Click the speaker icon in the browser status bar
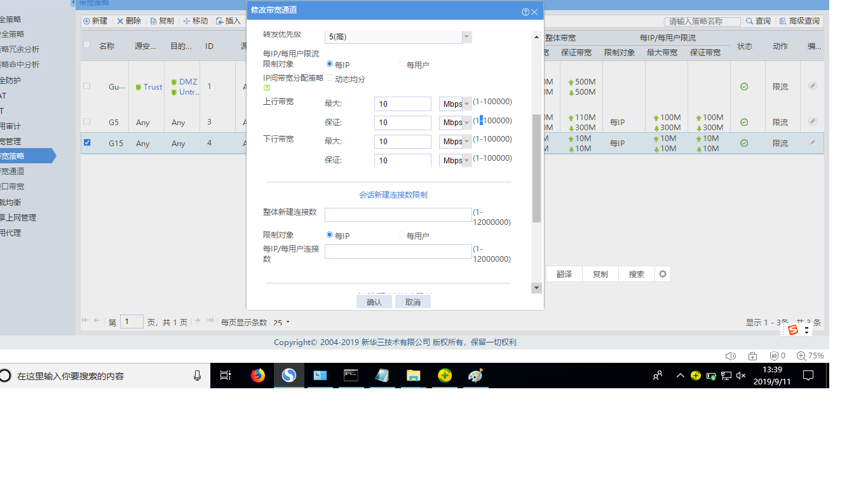 tap(731, 356)
